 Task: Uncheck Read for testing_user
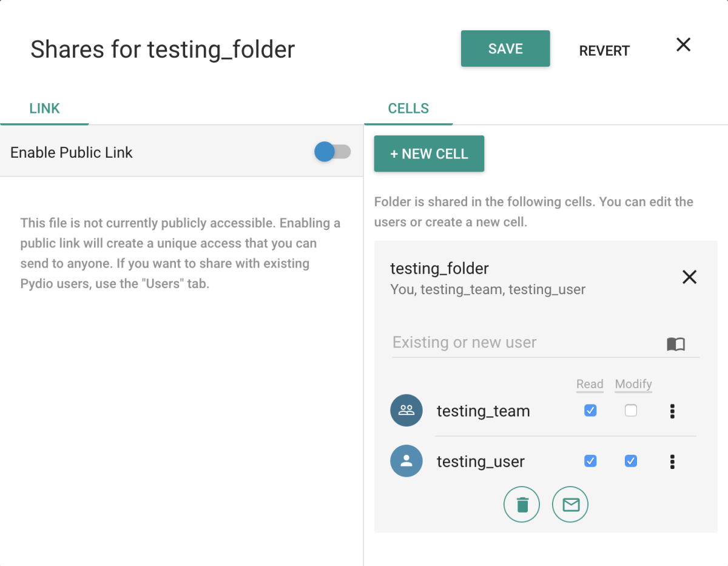[590, 461]
